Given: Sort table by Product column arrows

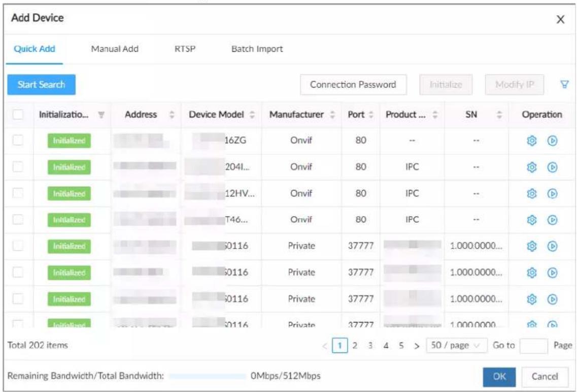Looking at the screenshot, I should tap(435, 115).
